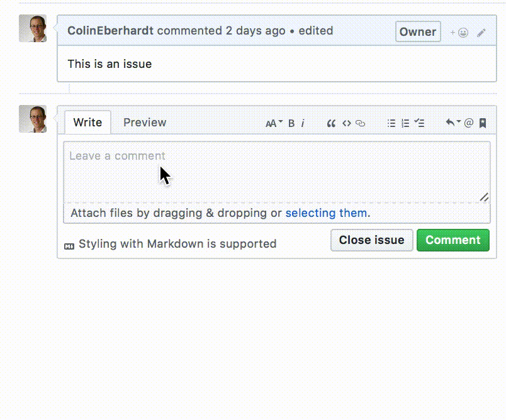Insert a task list
Screen dimensions: 506x420
point(420,123)
